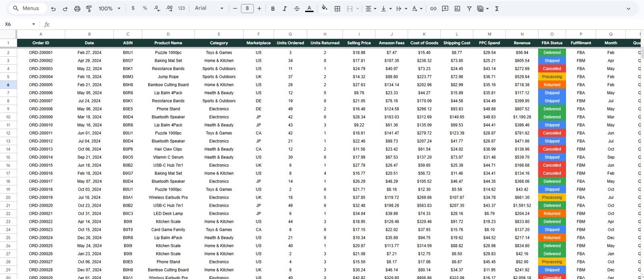The image size is (644, 279).
Task: Decrease the font size with minus
Action: point(235,8)
